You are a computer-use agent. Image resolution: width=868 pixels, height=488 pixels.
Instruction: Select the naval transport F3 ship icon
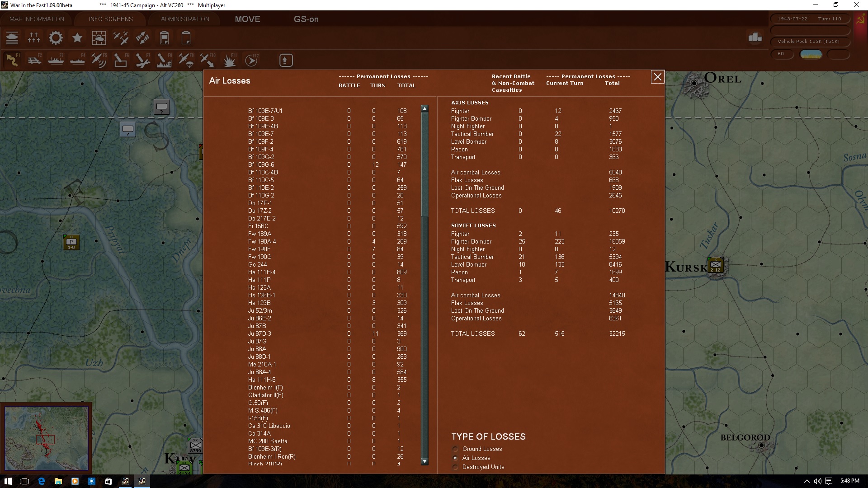pyautogui.click(x=56, y=60)
